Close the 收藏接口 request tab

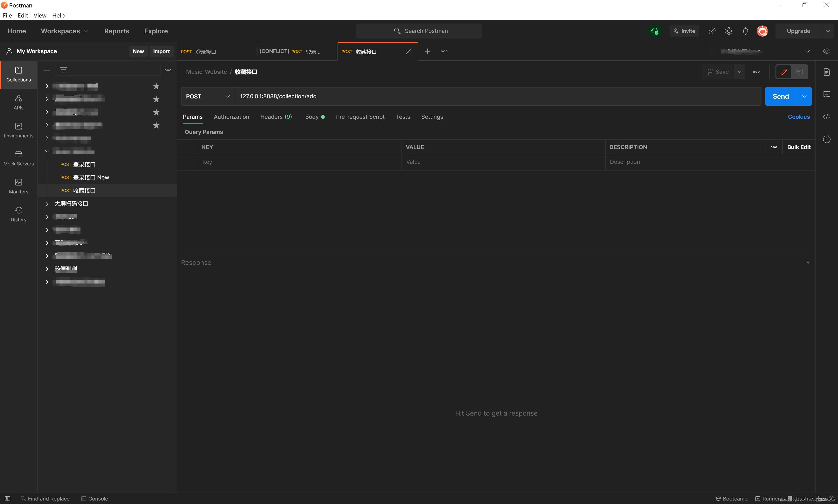tap(408, 52)
